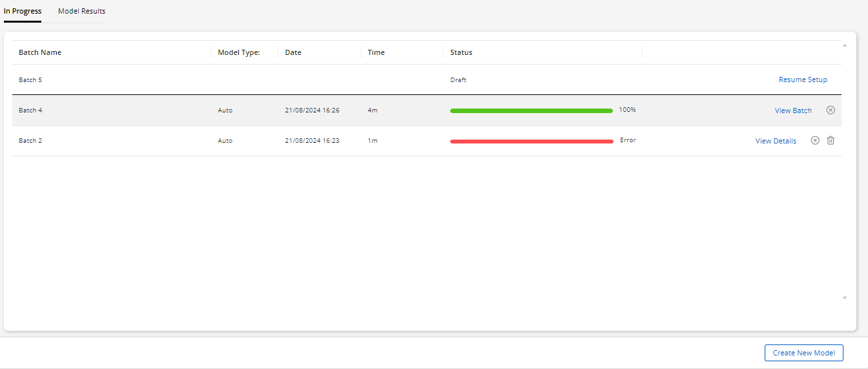The image size is (868, 369).
Task: Select the Batch 2 row name
Action: coord(30,141)
